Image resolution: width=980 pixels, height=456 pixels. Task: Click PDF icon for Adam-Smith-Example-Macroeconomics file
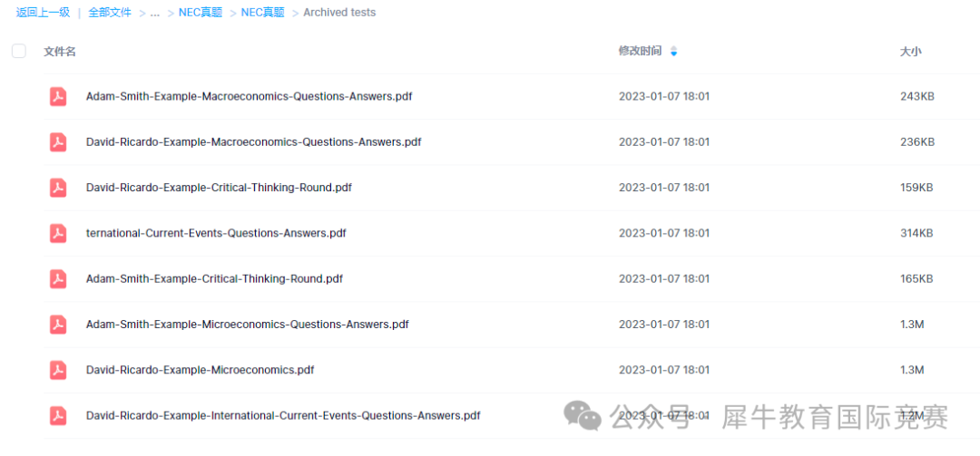coord(58,96)
